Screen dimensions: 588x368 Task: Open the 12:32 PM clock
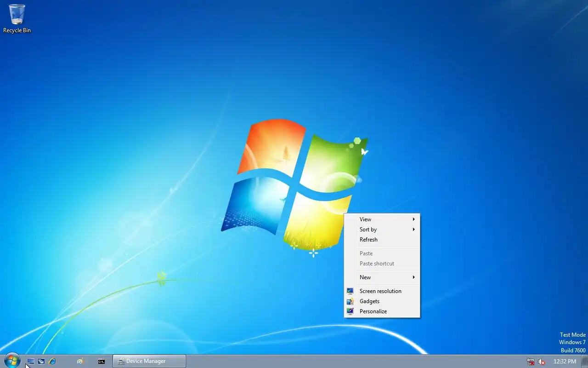pos(565,362)
